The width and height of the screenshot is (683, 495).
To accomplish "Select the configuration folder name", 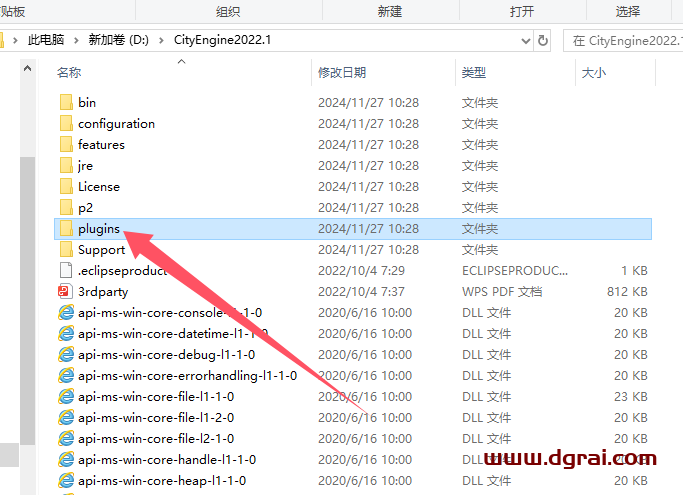I will pos(116,124).
